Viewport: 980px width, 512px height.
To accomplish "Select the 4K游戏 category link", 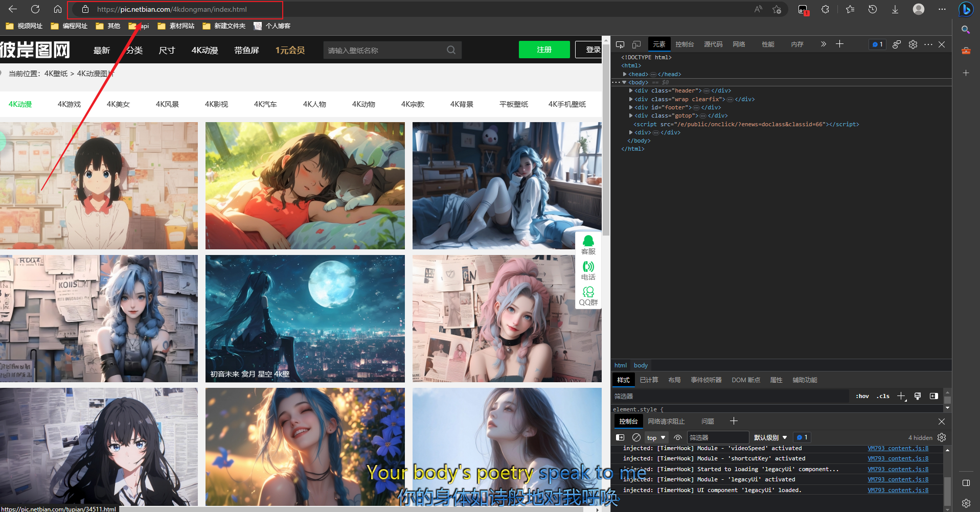I will [70, 104].
